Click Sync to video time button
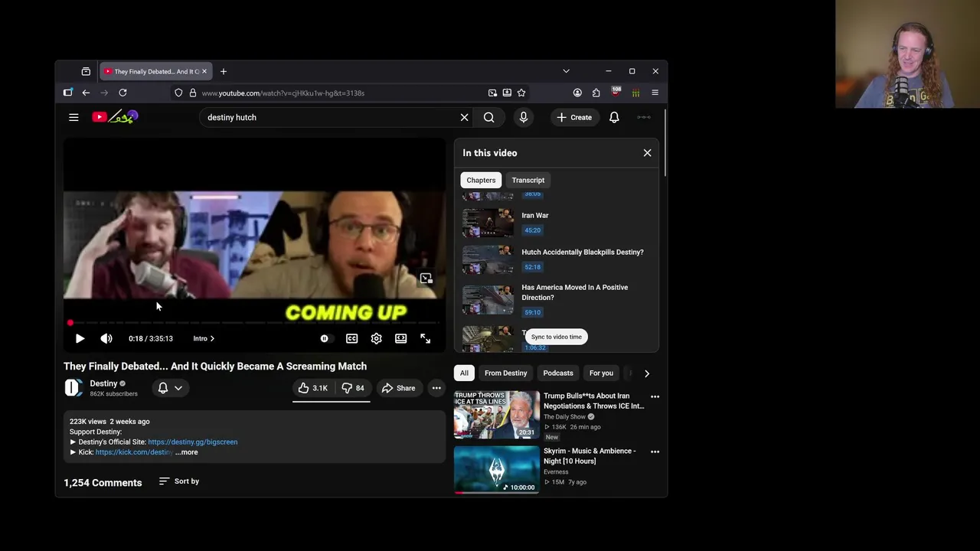 tap(557, 337)
